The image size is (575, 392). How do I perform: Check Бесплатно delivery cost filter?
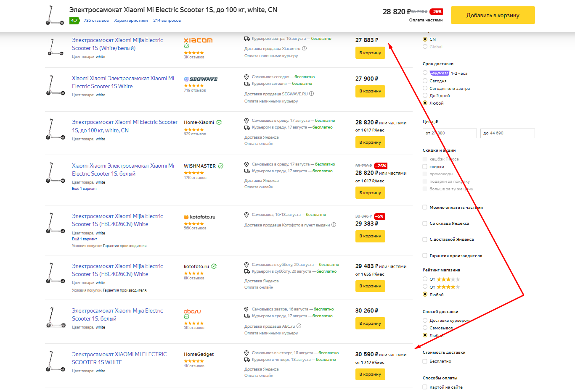tap(425, 361)
